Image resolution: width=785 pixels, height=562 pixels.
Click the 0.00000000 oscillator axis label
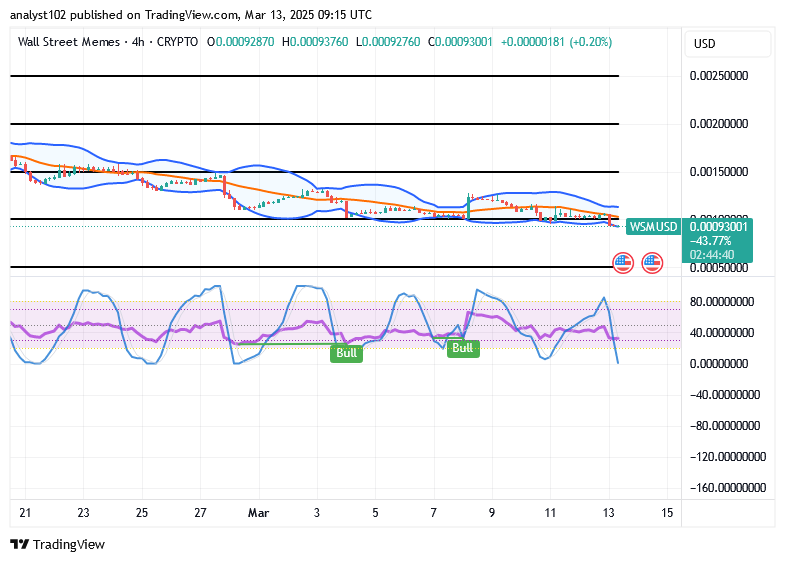[719, 363]
